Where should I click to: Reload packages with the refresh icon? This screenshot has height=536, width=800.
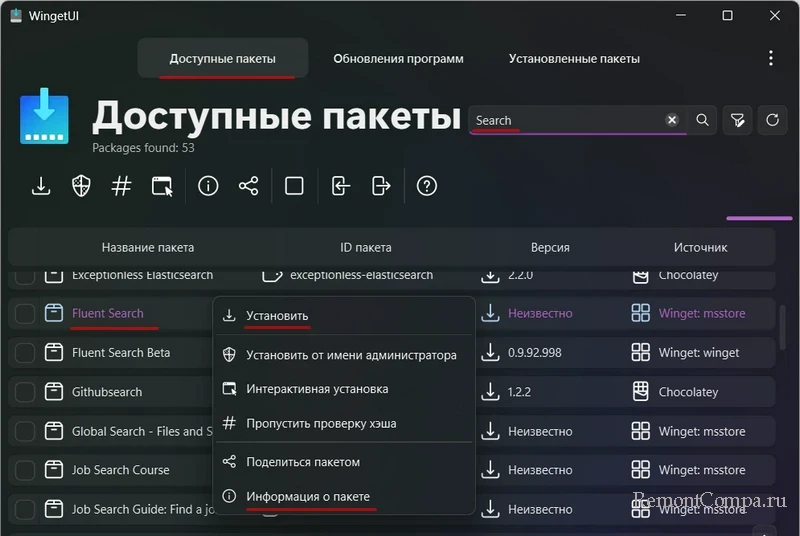pyautogui.click(x=772, y=120)
